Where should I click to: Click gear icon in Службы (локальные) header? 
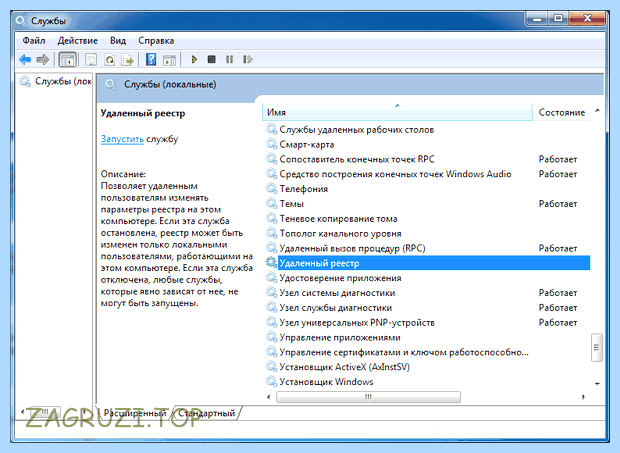111,85
